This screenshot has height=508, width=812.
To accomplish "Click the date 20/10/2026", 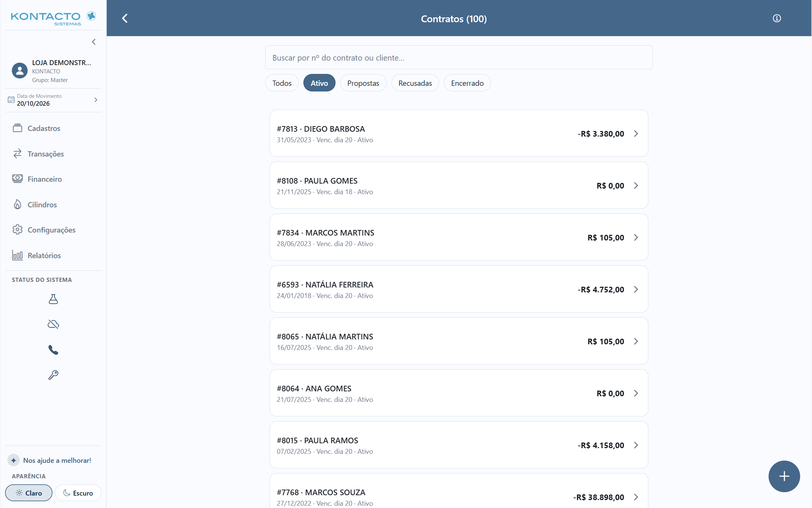I will (33, 103).
